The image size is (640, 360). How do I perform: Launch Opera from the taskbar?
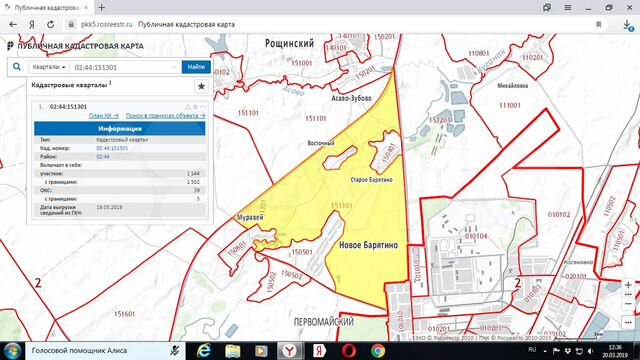point(349,351)
